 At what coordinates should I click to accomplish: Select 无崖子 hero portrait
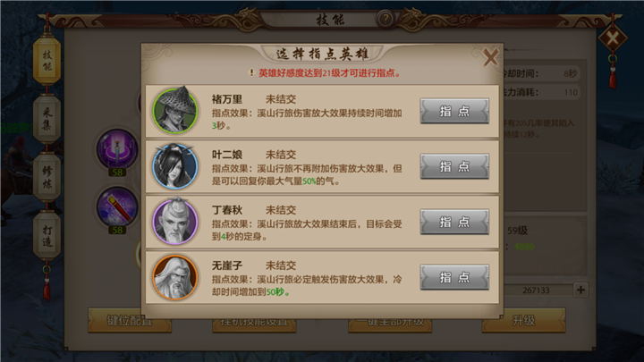tap(175, 277)
